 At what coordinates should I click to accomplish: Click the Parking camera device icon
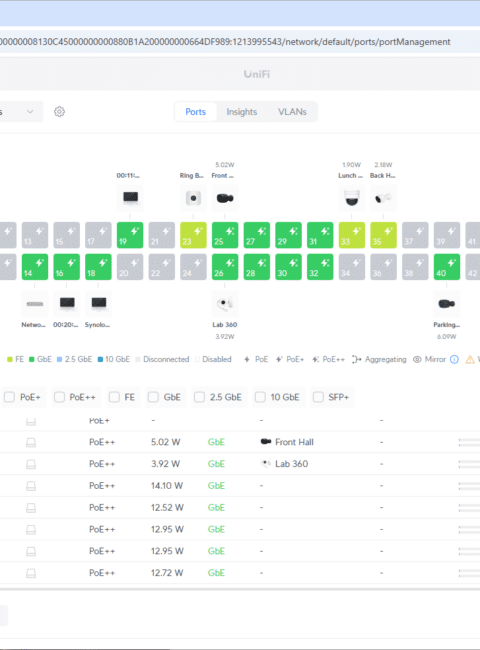[x=447, y=304]
